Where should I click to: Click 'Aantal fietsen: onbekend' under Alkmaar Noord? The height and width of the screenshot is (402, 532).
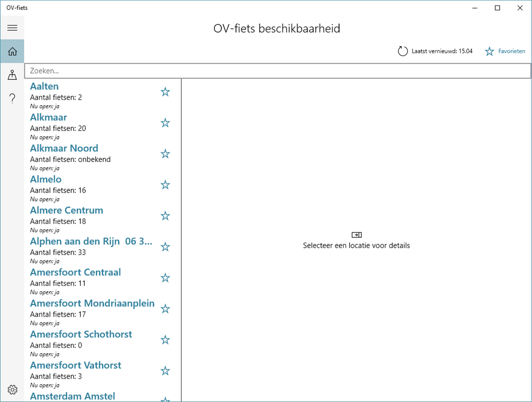(70, 159)
